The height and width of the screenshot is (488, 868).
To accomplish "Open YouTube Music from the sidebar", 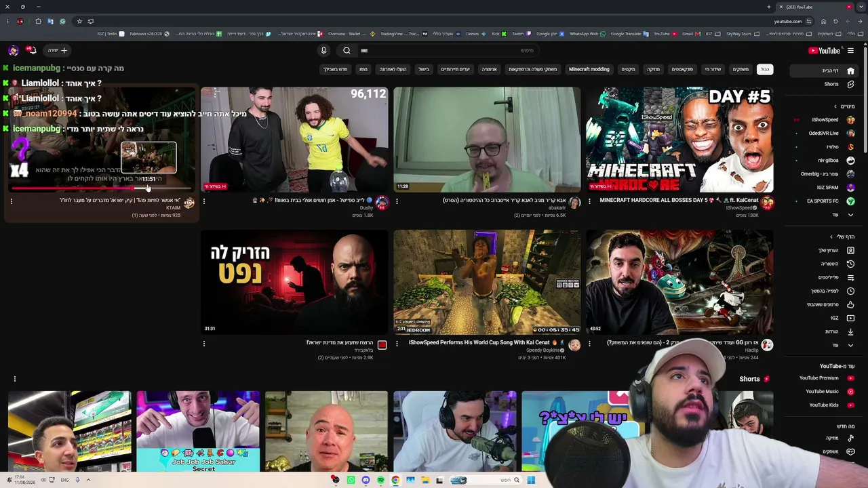I will 825,391.
